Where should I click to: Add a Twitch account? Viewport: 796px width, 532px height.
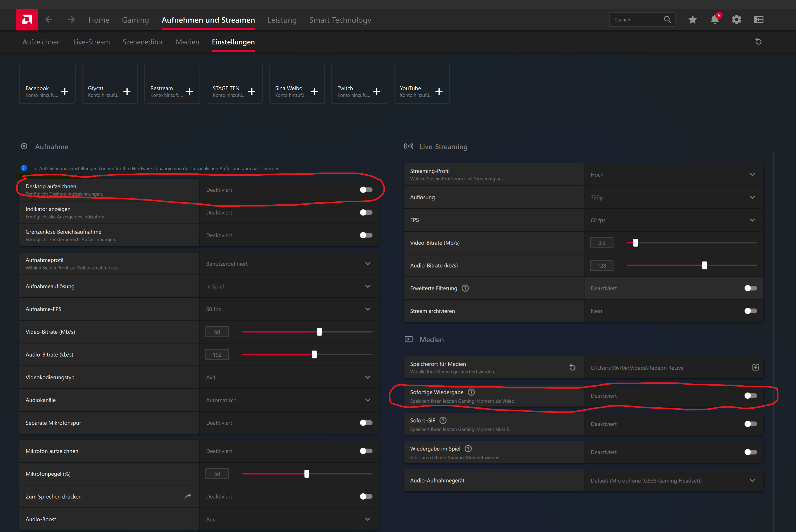tap(376, 91)
